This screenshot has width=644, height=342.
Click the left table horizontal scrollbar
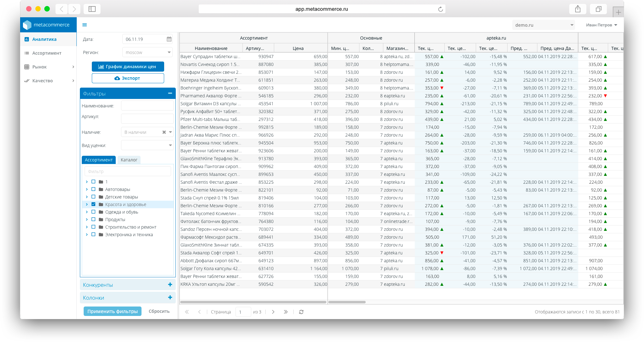tap(253, 302)
